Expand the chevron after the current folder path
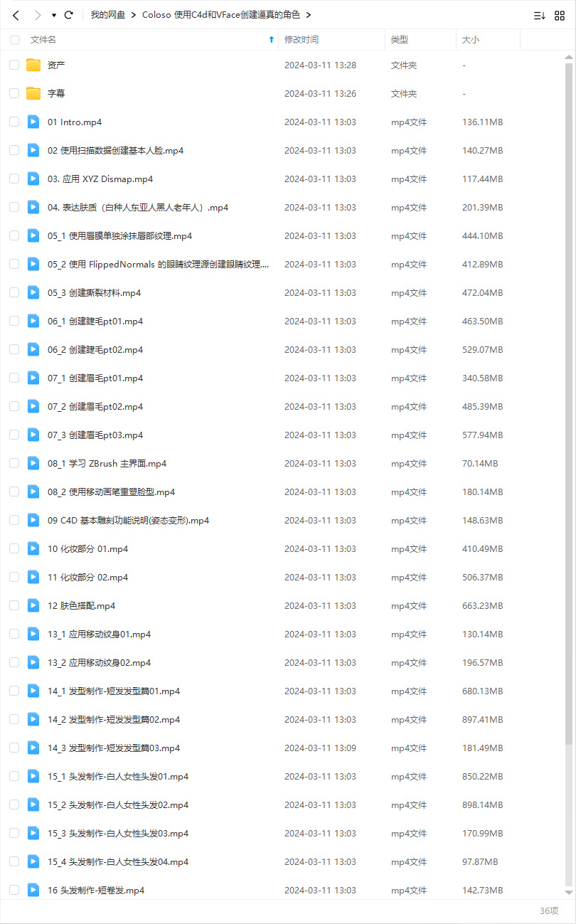The height and width of the screenshot is (924, 576). point(309,15)
